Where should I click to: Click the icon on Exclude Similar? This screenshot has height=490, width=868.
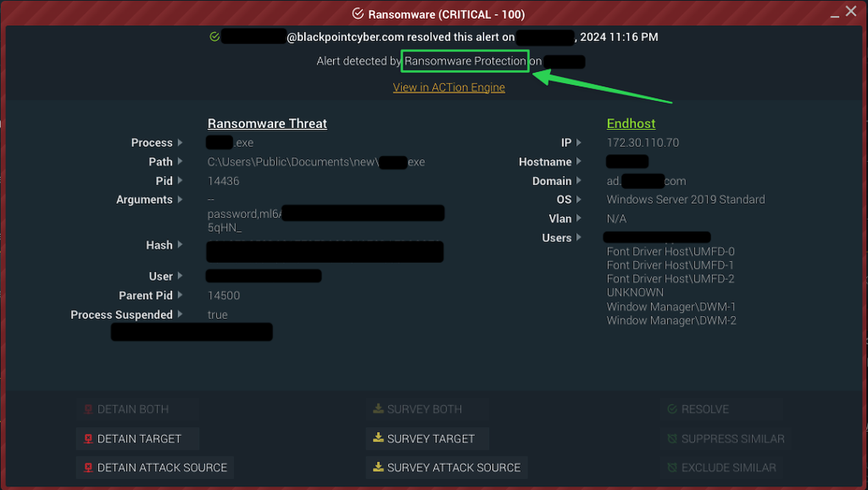click(672, 468)
